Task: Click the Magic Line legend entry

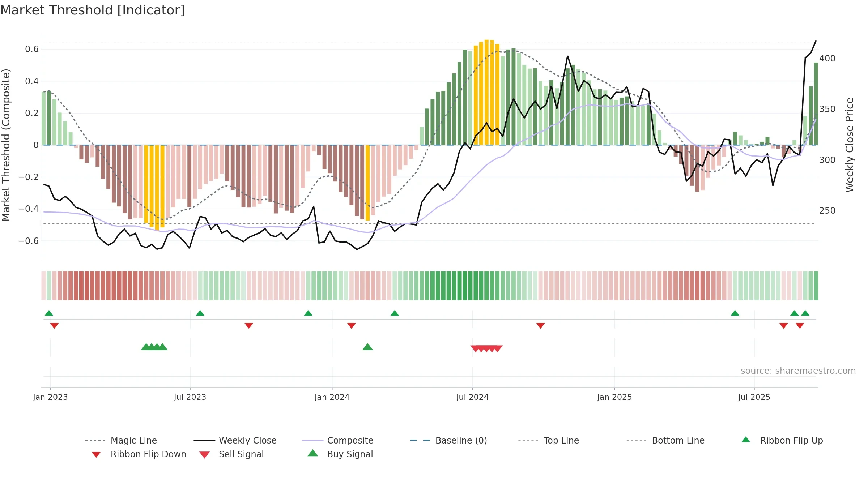Action: click(x=121, y=440)
